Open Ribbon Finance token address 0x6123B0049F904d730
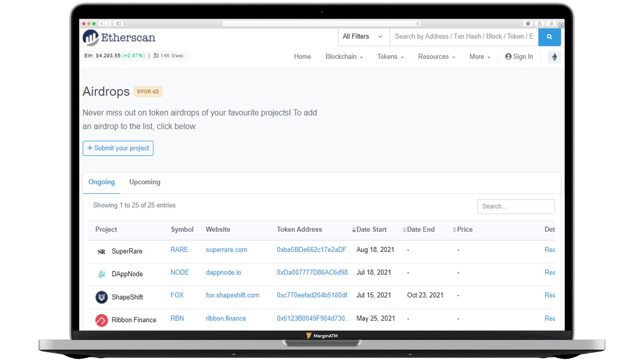The height and width of the screenshot is (362, 644). point(313,318)
